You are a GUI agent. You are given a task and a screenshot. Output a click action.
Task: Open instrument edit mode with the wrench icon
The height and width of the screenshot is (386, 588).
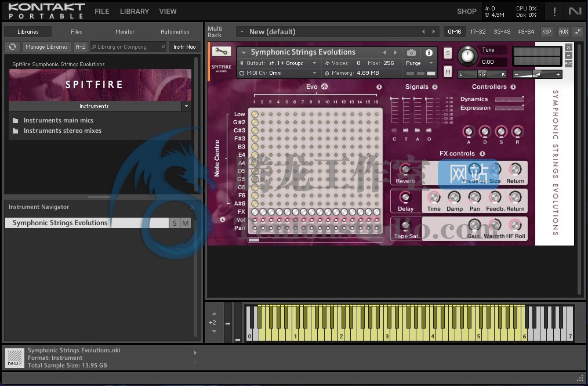(222, 52)
